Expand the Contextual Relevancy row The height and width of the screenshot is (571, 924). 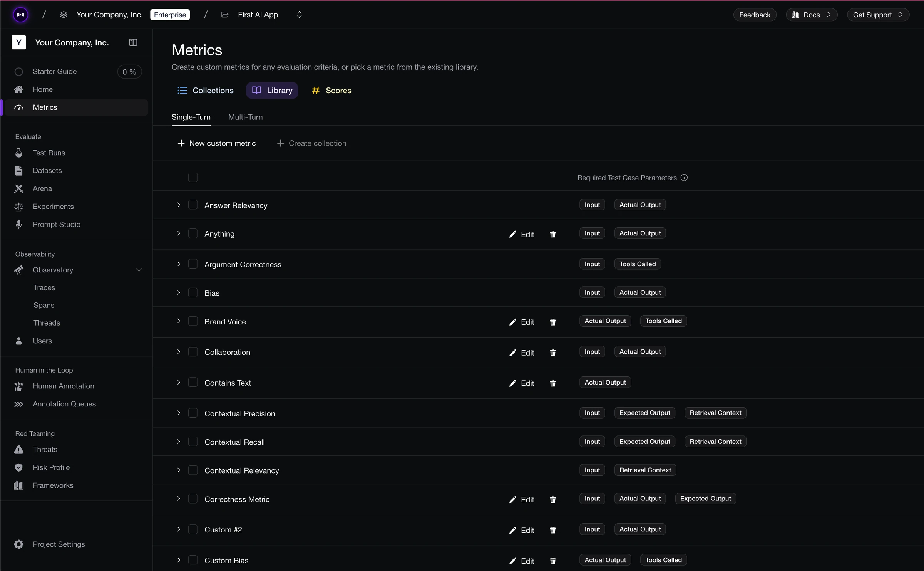tap(179, 470)
